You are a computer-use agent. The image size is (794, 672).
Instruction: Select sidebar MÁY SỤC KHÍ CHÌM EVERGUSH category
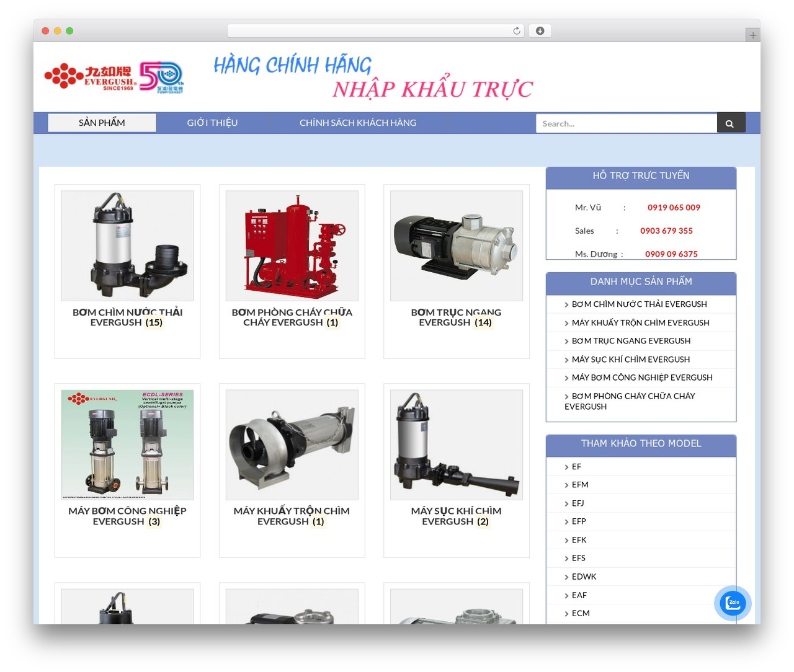(x=630, y=360)
